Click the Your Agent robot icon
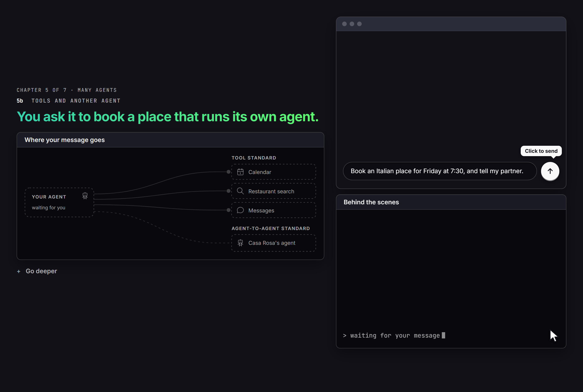Screen dimensions: 583x392 85,196
